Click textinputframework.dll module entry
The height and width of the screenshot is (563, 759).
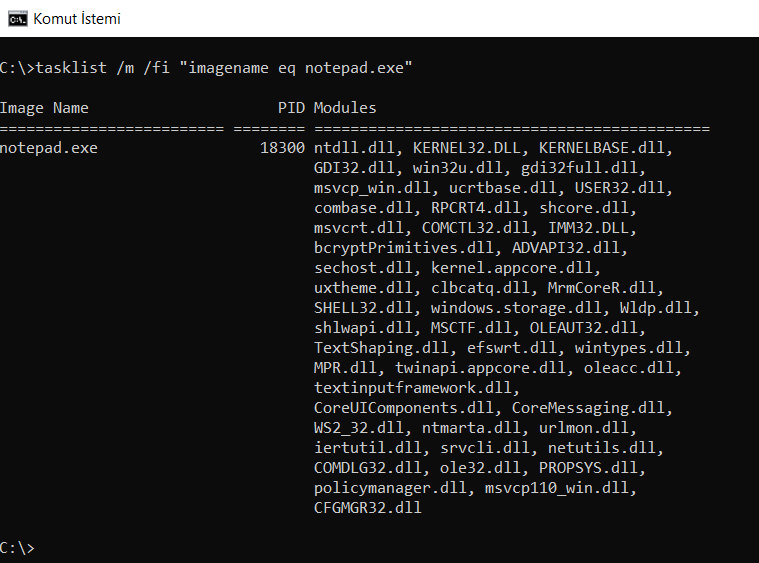click(x=412, y=388)
